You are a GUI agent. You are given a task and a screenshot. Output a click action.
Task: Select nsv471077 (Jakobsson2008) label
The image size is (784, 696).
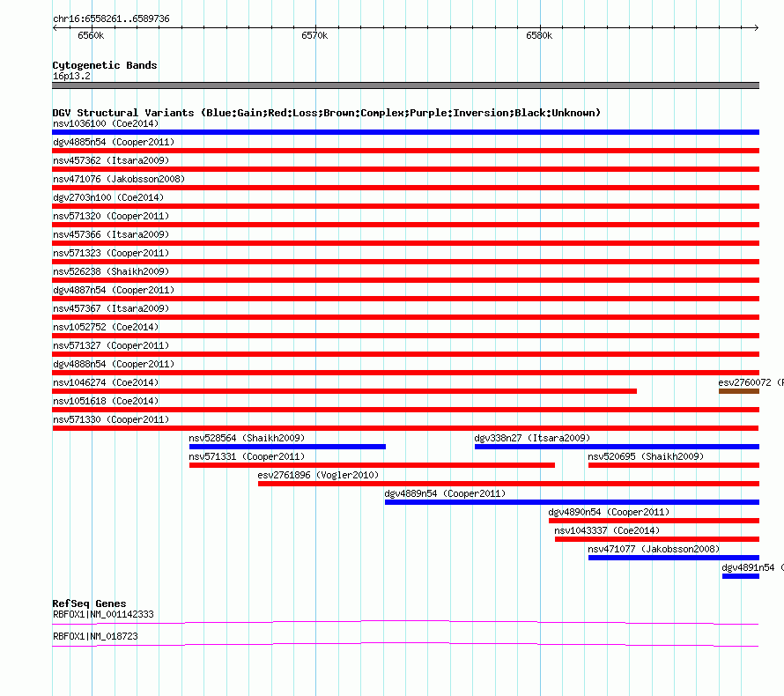point(654,549)
